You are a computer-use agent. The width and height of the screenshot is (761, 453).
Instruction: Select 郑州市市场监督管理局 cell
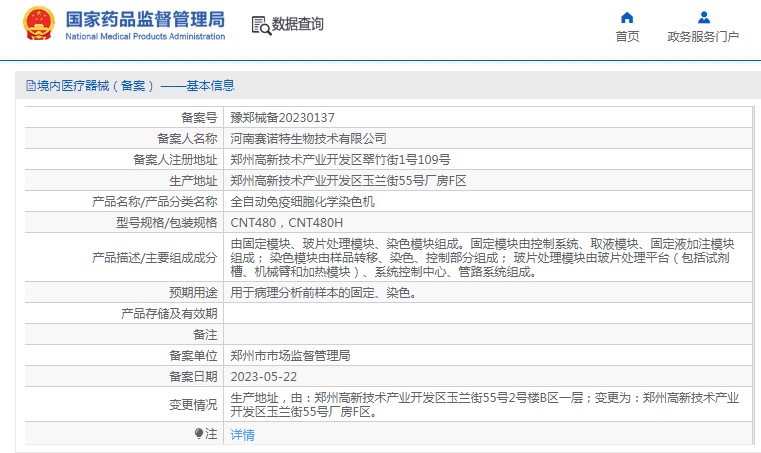coord(290,355)
